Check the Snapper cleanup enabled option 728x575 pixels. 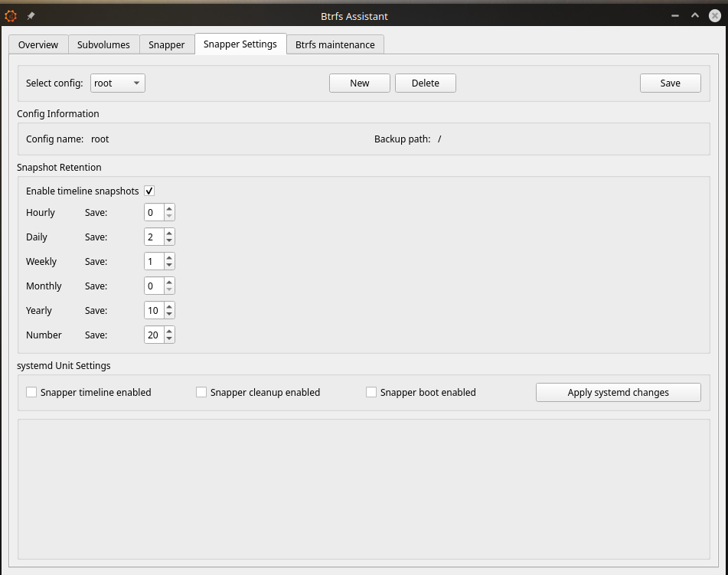tap(201, 392)
